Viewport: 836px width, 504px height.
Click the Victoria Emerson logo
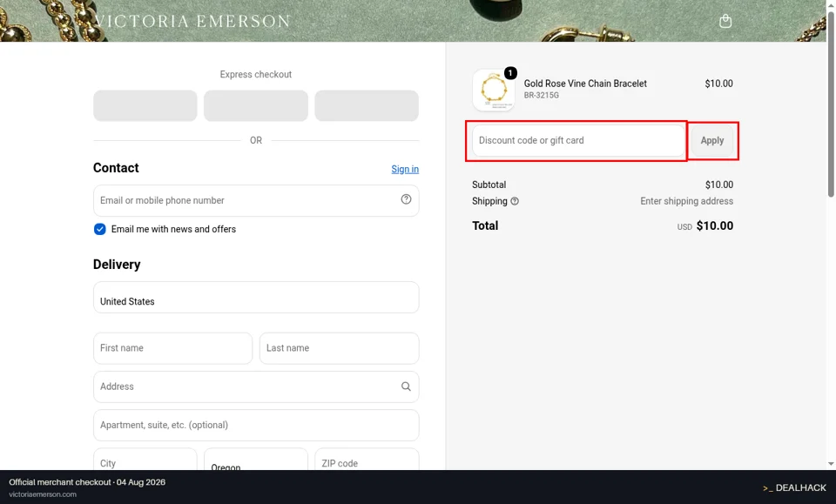(x=192, y=21)
